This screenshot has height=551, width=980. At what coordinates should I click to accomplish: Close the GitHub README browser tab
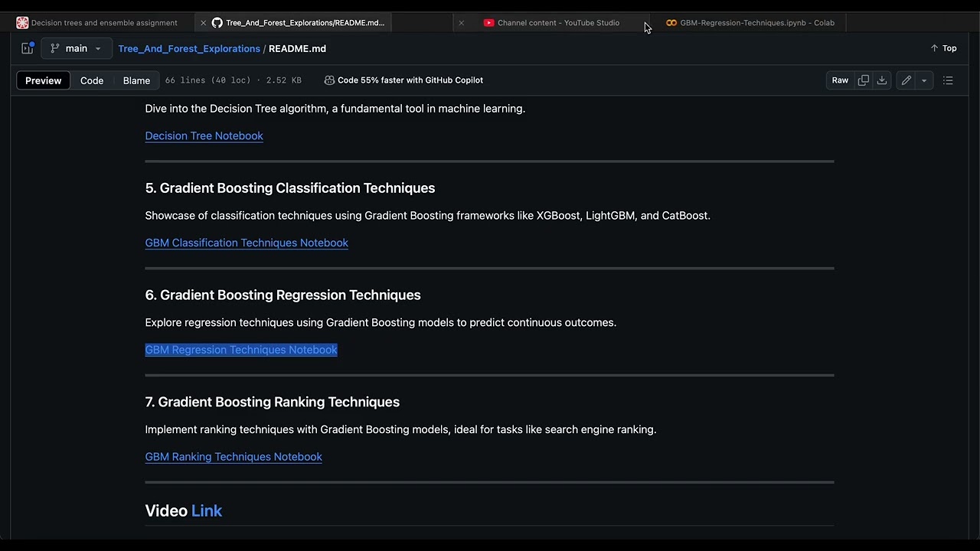[x=461, y=23]
